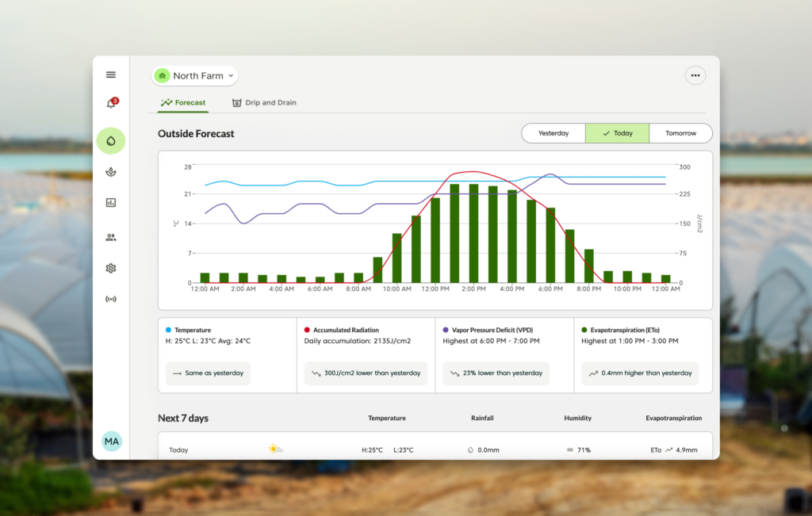Open the hamburger menu in sidebar

coord(111,75)
